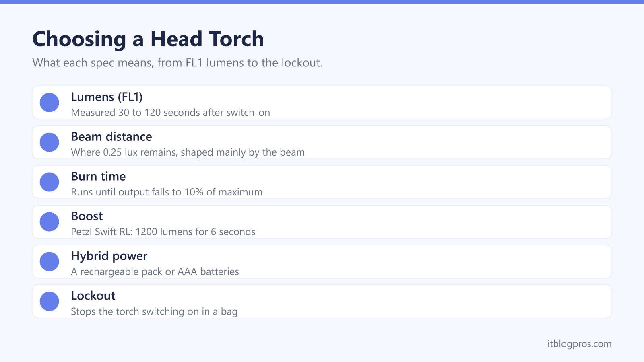
Task: Click the 'Where 0.25 lux remains' description
Action: pyautogui.click(x=188, y=152)
